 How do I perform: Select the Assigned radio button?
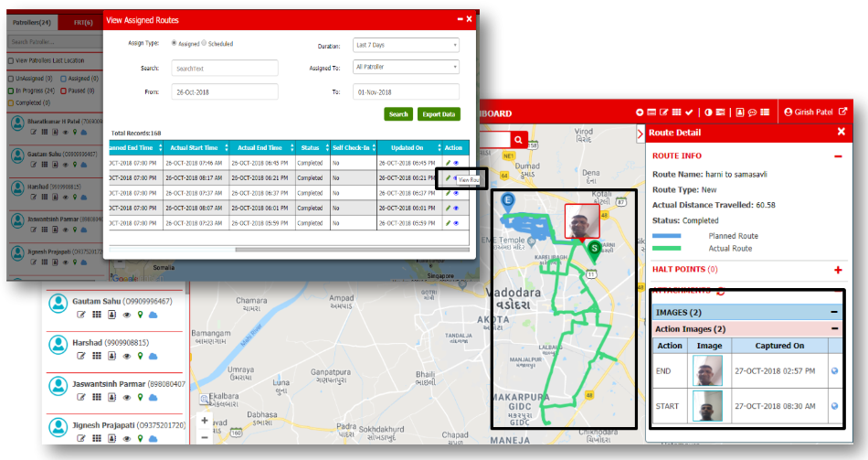174,43
